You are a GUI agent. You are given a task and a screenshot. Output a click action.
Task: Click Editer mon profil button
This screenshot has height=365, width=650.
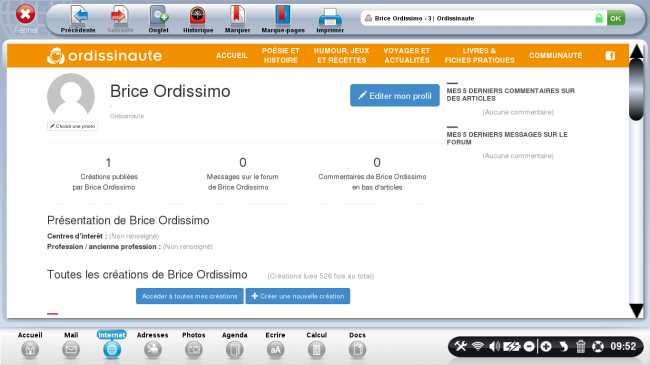[395, 95]
